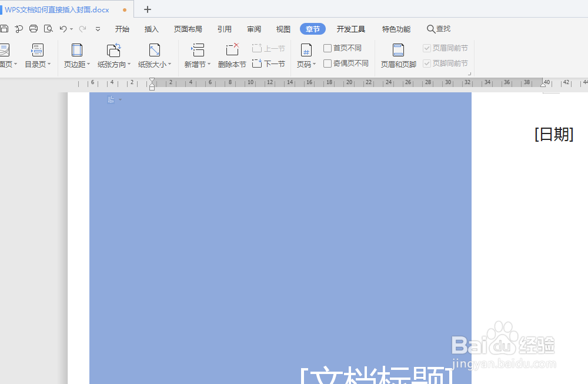
Task: Open the section dialog launcher corner icon
Action: [469, 74]
